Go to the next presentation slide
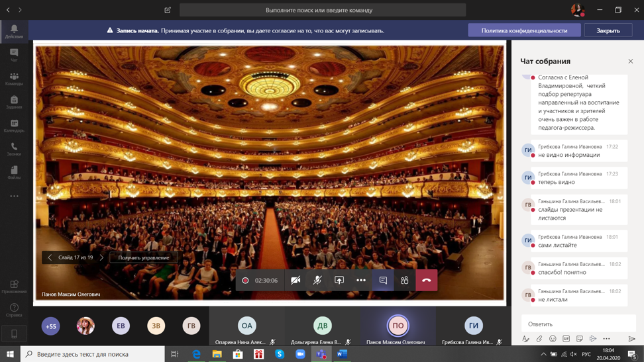Screen dimensions: 644x362 point(102,257)
